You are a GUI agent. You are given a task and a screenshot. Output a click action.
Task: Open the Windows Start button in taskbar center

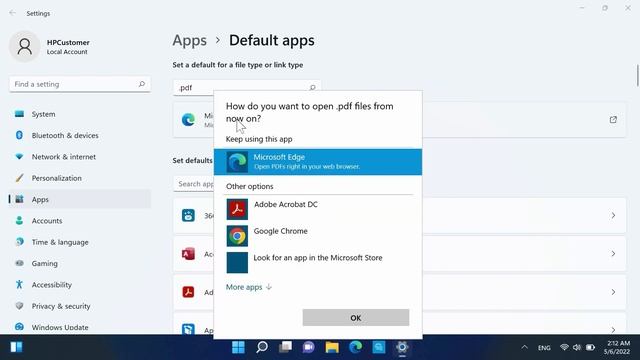(x=238, y=347)
